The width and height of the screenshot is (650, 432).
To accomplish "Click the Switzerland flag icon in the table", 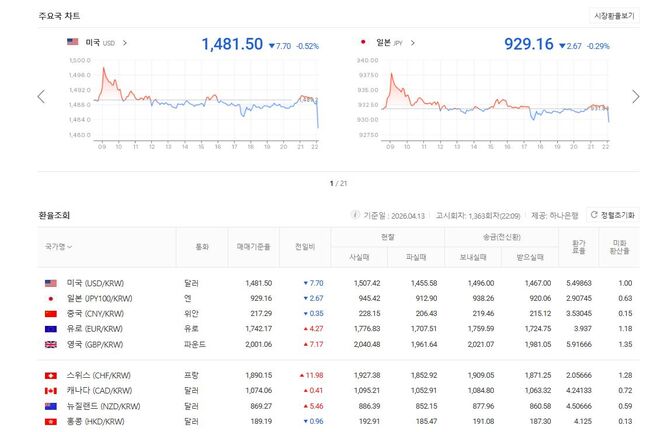I will coord(50,375).
